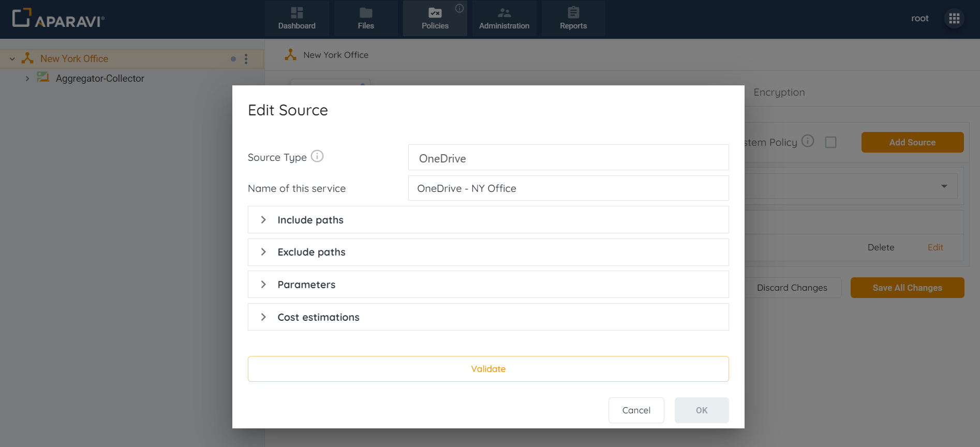Open the New York Office three-dot menu
980x447 pixels.
tap(246, 59)
